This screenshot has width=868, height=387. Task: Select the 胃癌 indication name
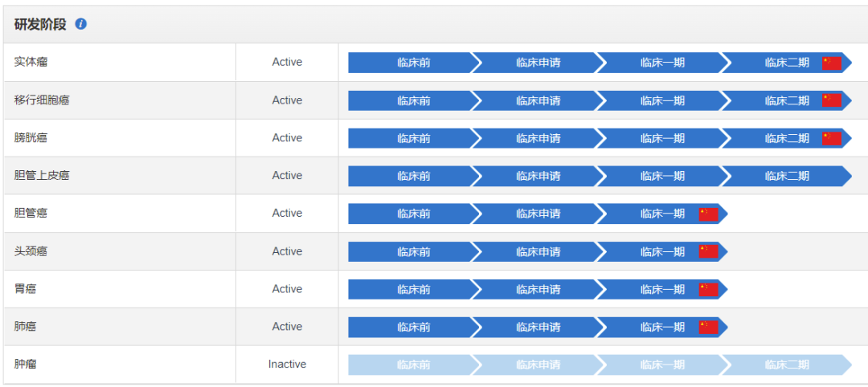coord(26,288)
